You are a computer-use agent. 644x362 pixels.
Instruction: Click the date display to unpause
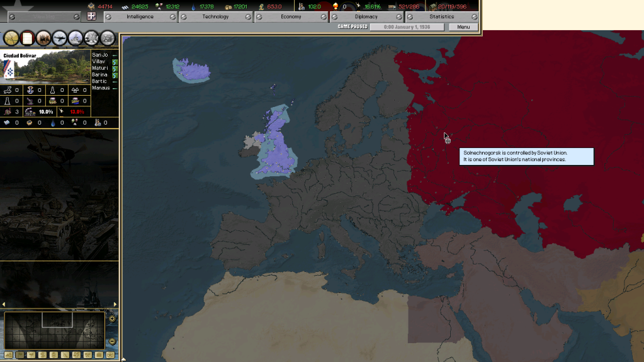[407, 26]
